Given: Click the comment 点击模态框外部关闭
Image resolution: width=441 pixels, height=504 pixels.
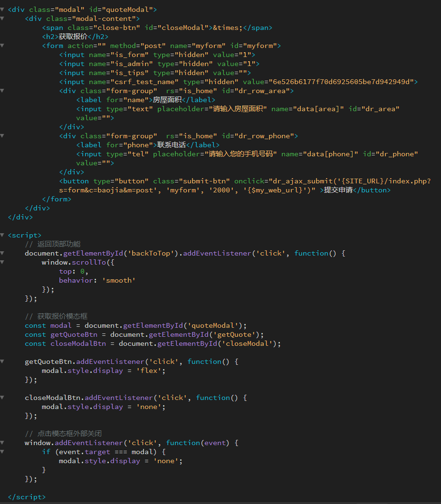Looking at the screenshot, I should [x=63, y=434].
